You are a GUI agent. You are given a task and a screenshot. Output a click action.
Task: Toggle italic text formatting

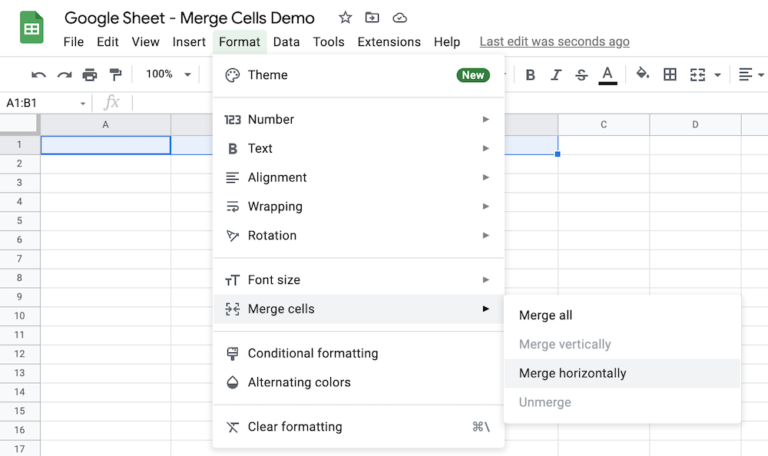coord(555,75)
